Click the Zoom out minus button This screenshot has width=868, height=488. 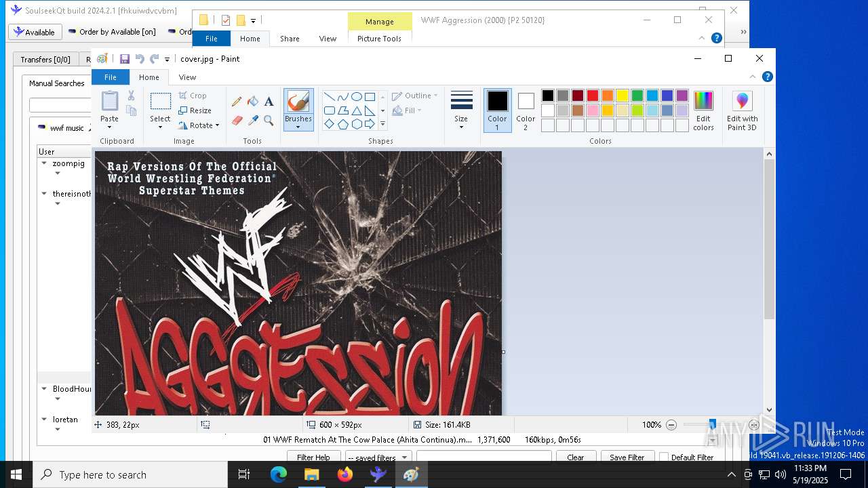[x=671, y=425]
